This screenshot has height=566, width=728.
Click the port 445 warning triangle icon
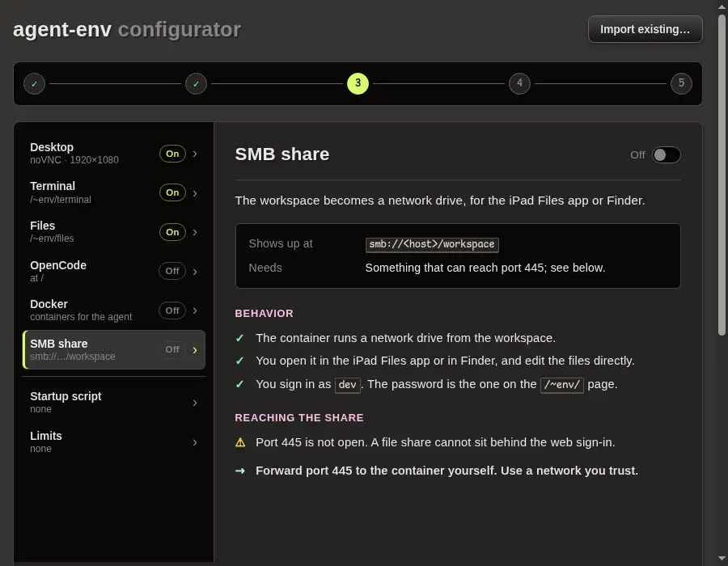point(240,442)
